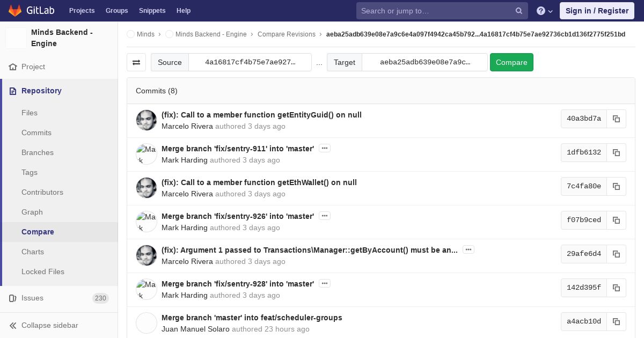Image resolution: width=644 pixels, height=338 pixels.
Task: Click commit hash 40a3bd7a
Action: click(584, 119)
